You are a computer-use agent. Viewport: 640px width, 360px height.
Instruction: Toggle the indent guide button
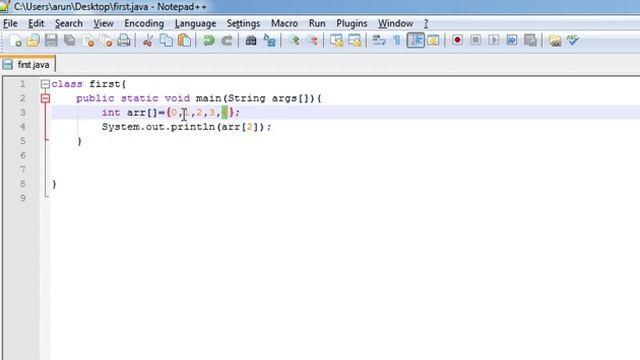[x=416, y=40]
